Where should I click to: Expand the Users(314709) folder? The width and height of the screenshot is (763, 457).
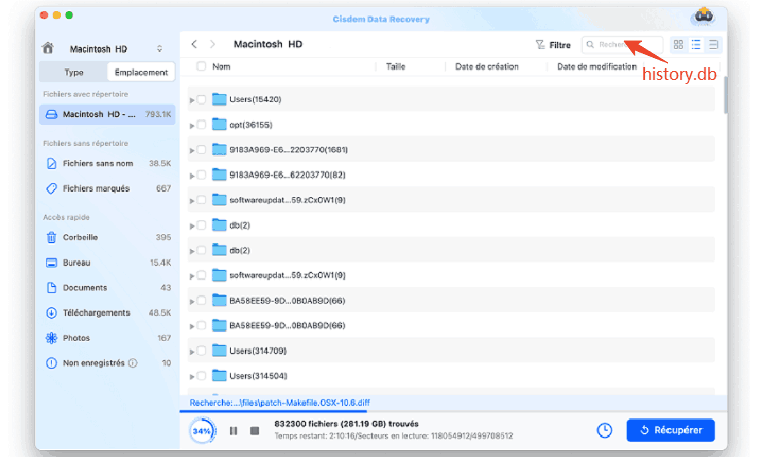(x=192, y=352)
